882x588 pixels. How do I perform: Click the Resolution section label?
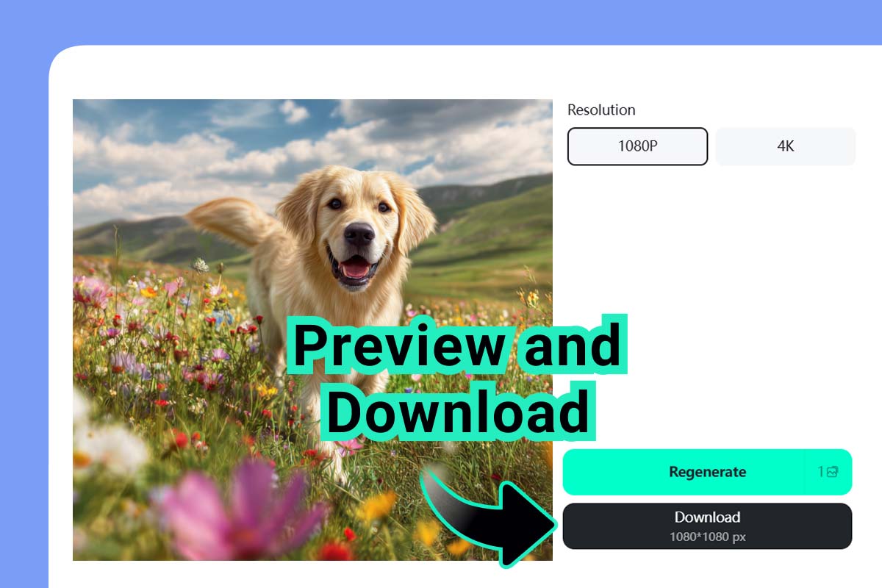(x=601, y=110)
